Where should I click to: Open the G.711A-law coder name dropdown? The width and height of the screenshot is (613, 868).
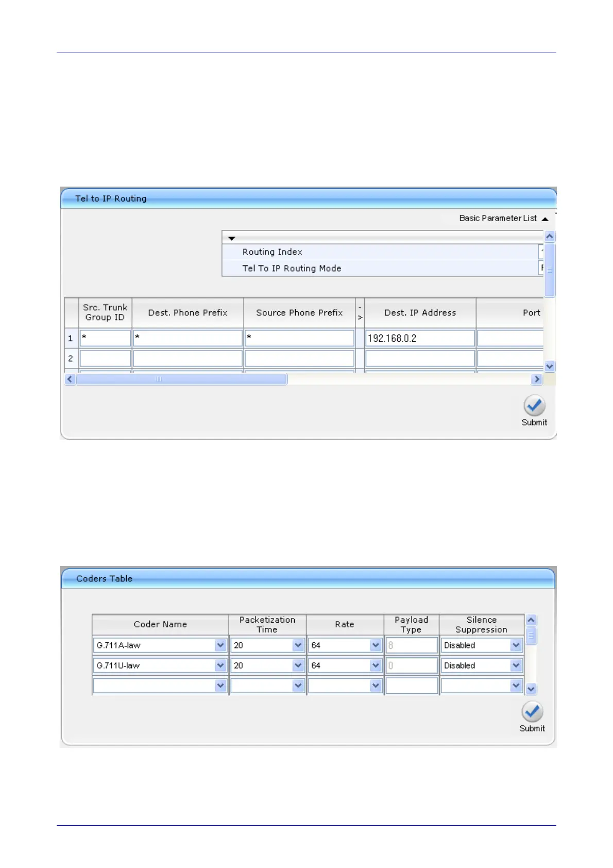(220, 645)
